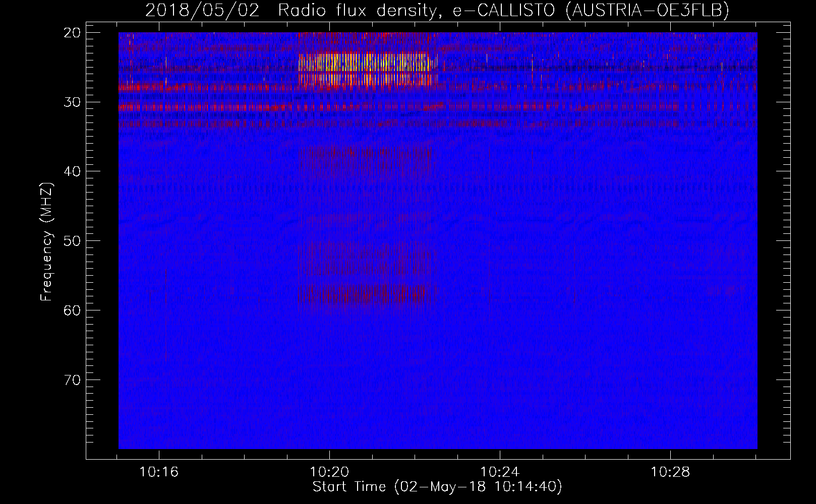Click the 70 MHz frequency label

[x=73, y=380]
